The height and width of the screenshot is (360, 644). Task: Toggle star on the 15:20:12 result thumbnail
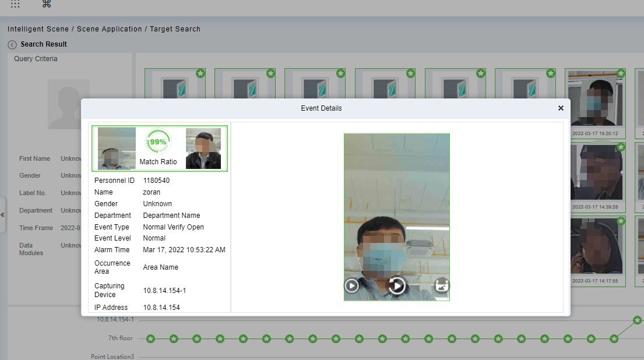tap(621, 73)
